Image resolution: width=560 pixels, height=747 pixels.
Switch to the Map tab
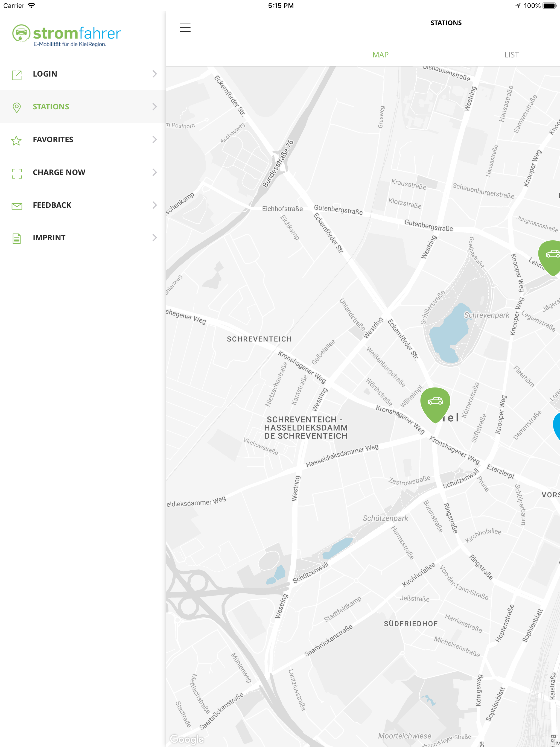(380, 55)
